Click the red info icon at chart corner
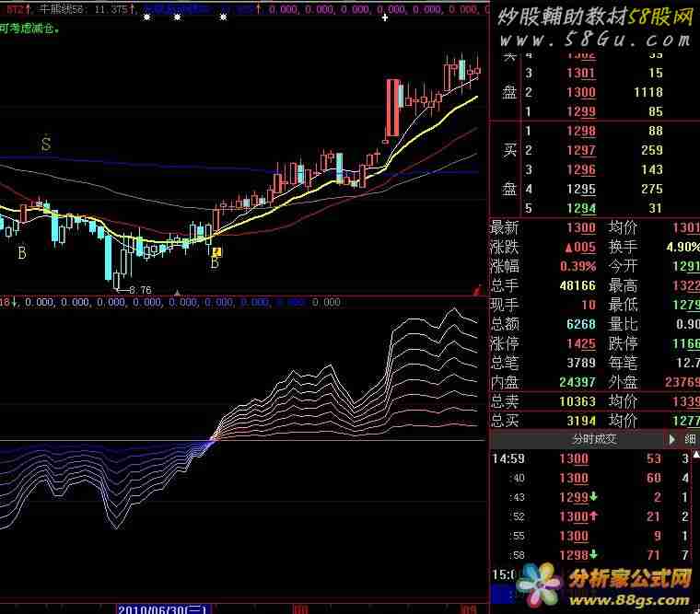Screen dimensions: 700x614 pyautogui.click(x=476, y=289)
